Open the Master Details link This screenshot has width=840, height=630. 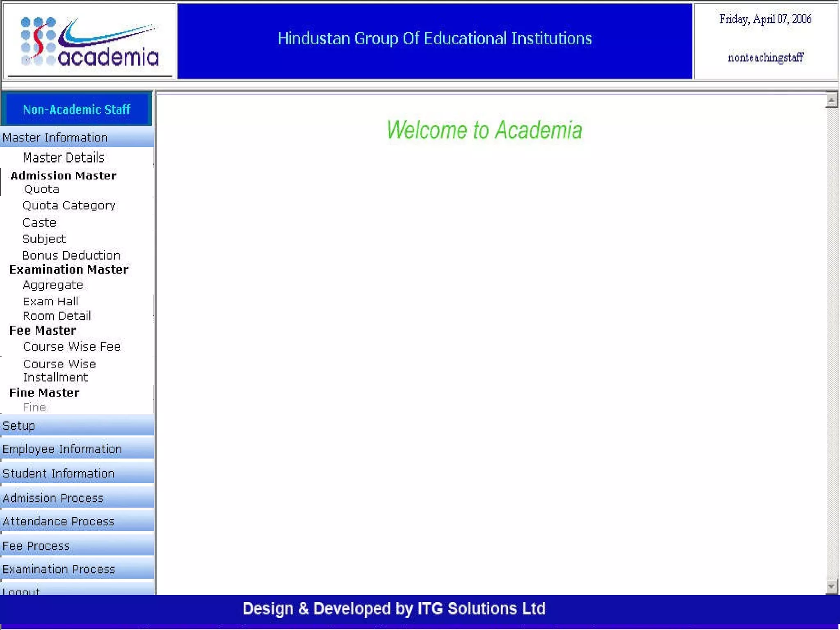(x=64, y=157)
